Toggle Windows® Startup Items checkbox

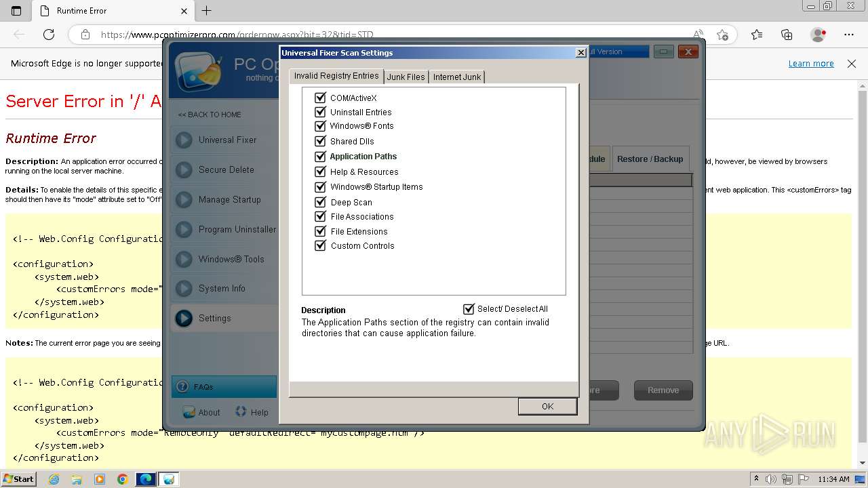pyautogui.click(x=321, y=186)
